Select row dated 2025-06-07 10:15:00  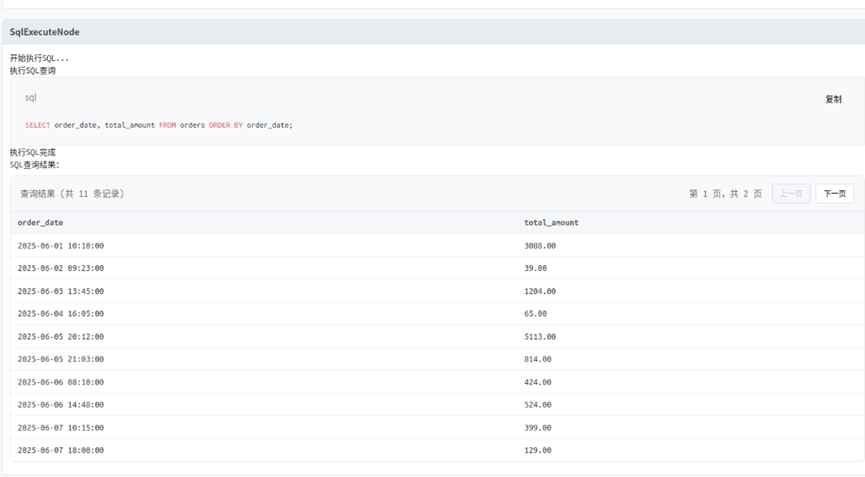click(x=437, y=427)
